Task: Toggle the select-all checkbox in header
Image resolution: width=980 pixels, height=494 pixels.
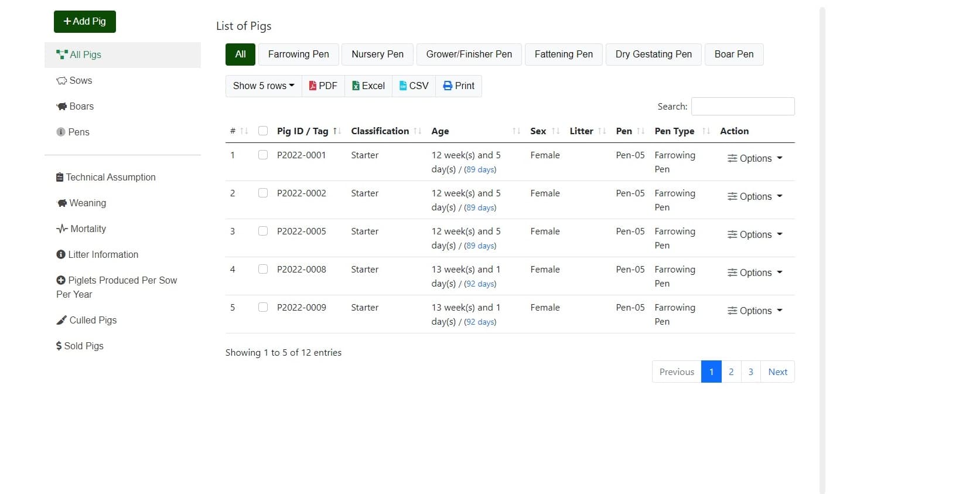Action: [263, 131]
